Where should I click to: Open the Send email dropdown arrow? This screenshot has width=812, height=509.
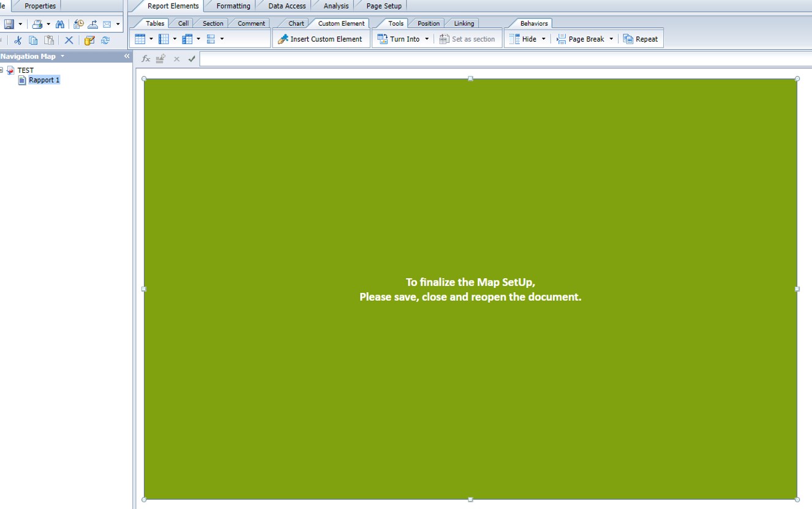click(x=118, y=25)
